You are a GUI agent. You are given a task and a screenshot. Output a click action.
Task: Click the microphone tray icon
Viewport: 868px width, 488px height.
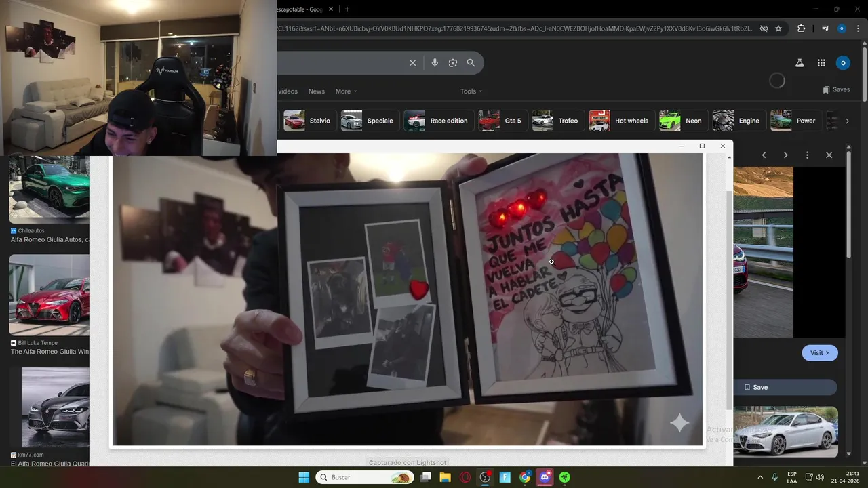click(x=774, y=477)
